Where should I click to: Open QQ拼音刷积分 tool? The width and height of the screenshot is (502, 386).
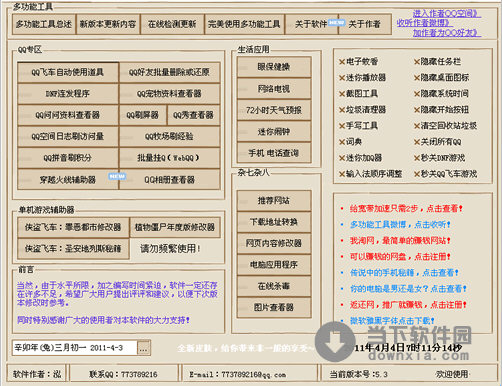(68, 158)
